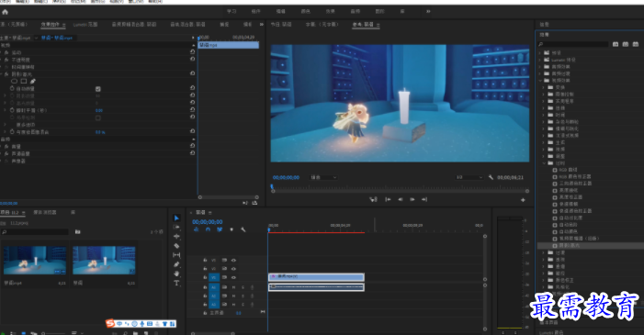Create rectangle mask in Effect Controls
Screen dimensions: 644x335
point(24,82)
